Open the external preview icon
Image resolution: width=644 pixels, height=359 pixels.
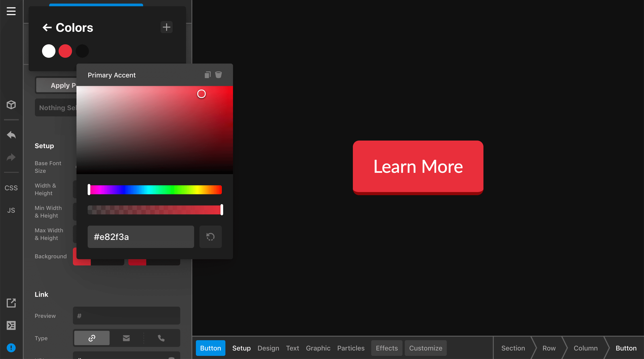pyautogui.click(x=11, y=303)
